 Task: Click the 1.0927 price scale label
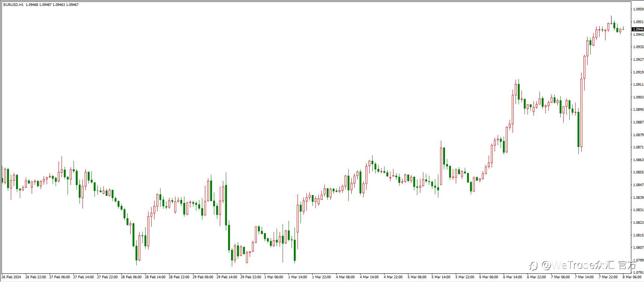(x=638, y=60)
